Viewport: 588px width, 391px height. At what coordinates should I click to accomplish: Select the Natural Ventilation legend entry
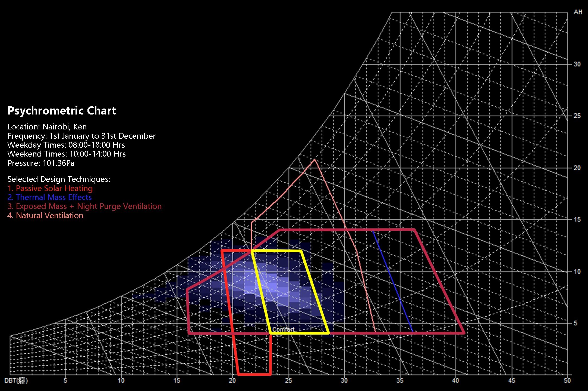(x=45, y=215)
